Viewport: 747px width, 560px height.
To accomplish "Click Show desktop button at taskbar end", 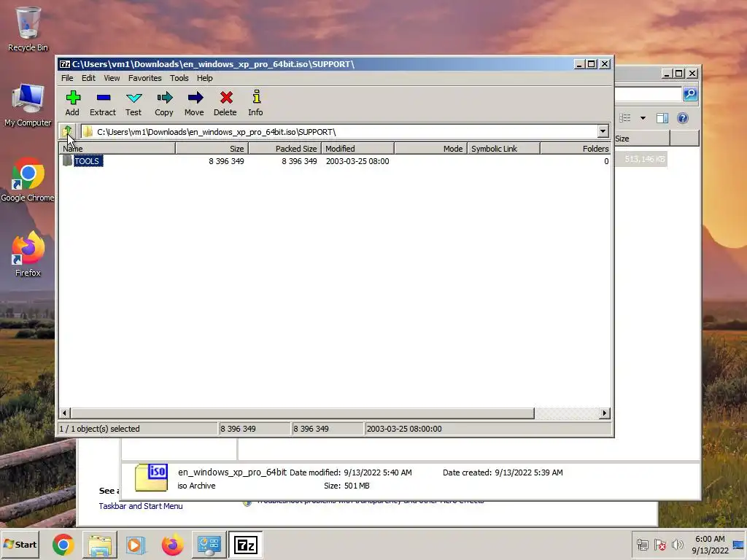I will coord(739,545).
